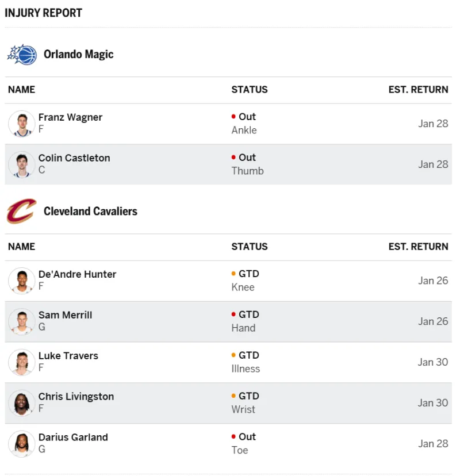Click Franz Wagner's headshot photo
This screenshot has width=460, height=476.
click(x=22, y=124)
